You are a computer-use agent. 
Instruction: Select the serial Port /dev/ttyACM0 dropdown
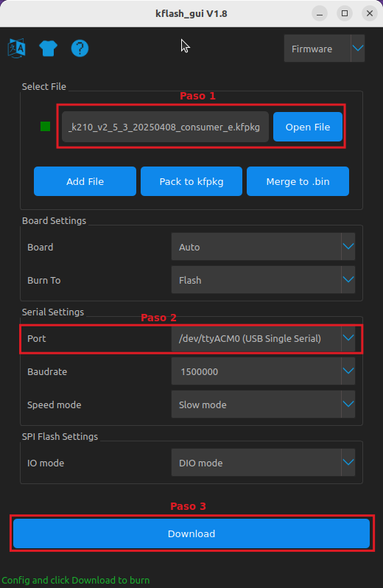263,338
